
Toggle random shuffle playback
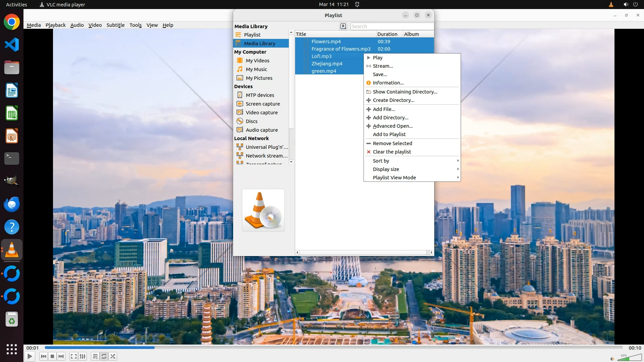pyautogui.click(x=113, y=356)
